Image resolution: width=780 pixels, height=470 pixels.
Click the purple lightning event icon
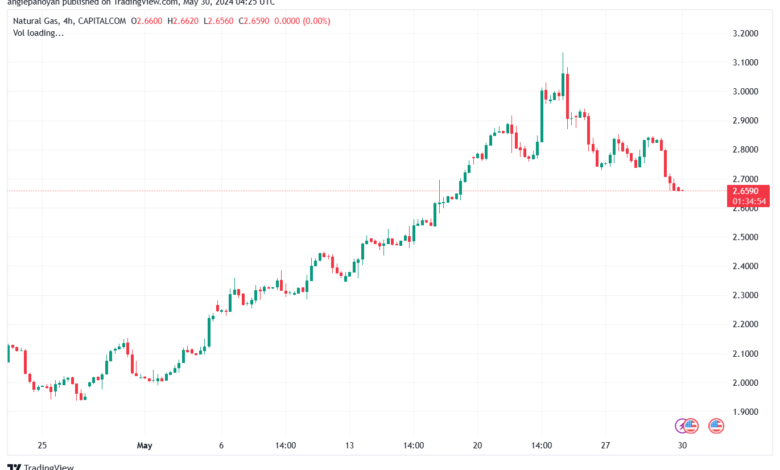(680, 426)
